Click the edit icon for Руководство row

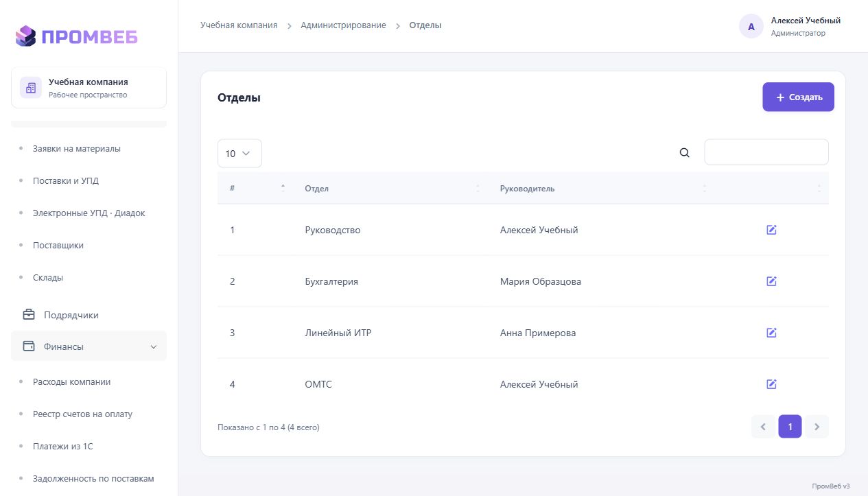click(771, 230)
